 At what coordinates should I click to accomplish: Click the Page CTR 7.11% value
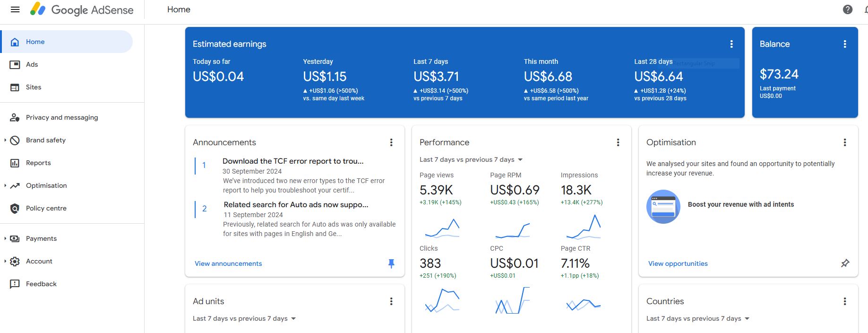coord(575,263)
